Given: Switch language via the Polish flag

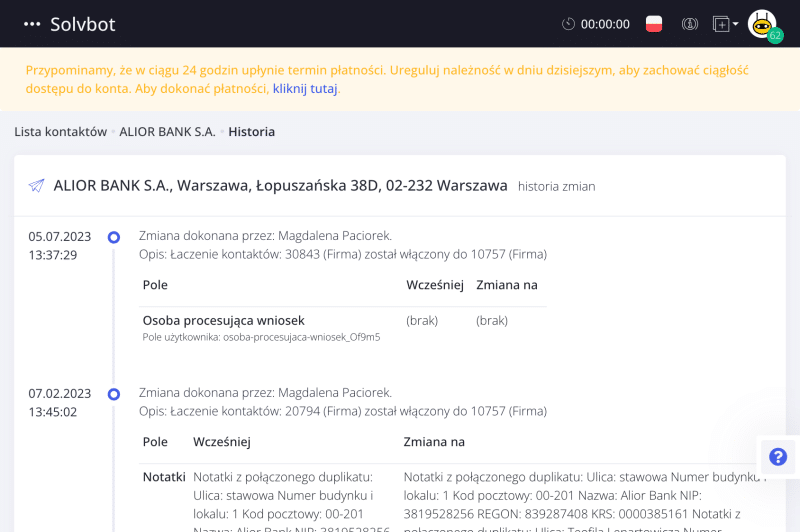Looking at the screenshot, I should tap(654, 24).
